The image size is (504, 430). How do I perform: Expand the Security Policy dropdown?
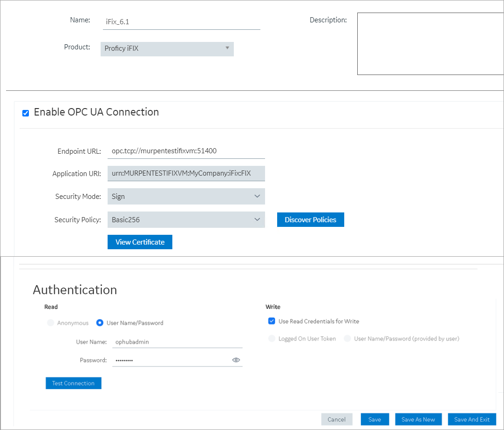click(186, 220)
